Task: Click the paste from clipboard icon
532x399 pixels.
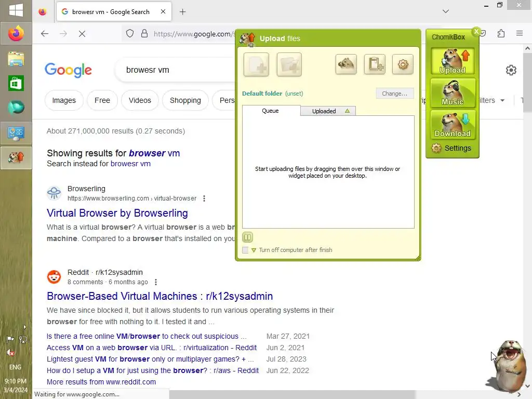Action: [375, 64]
